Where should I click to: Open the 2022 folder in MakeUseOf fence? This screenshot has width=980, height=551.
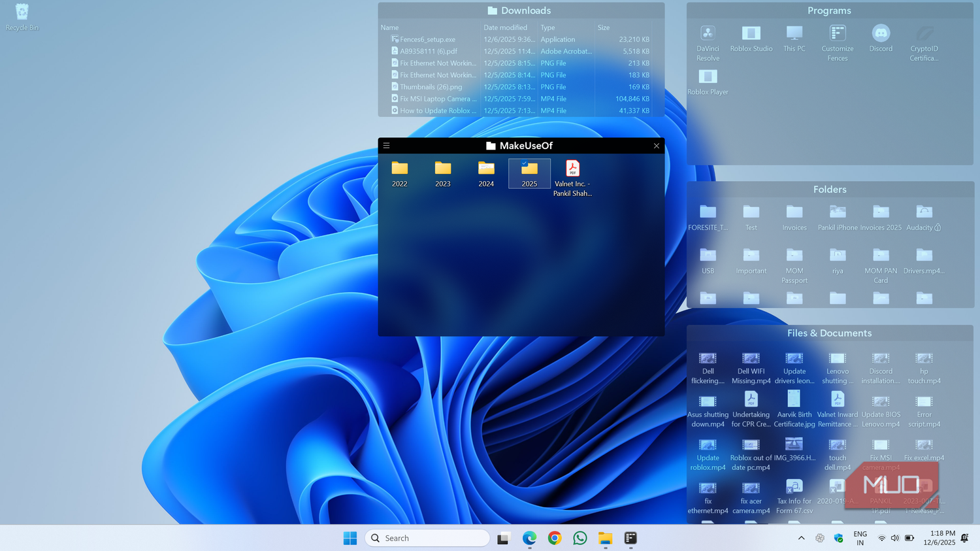[x=400, y=175]
